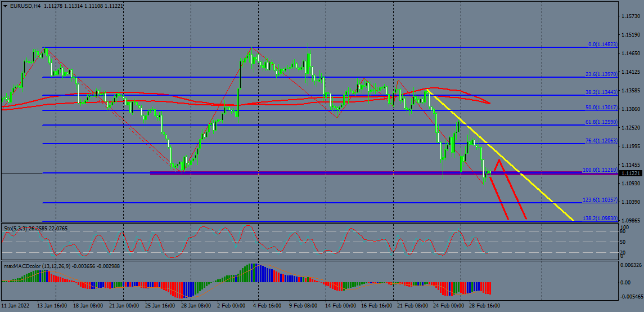Click the 1.10930 value on the price axis

click(632, 184)
